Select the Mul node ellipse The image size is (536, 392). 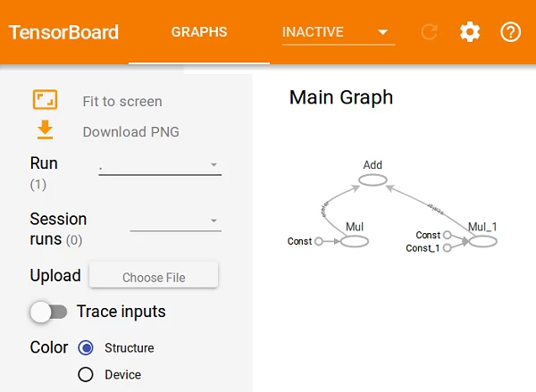click(x=354, y=241)
